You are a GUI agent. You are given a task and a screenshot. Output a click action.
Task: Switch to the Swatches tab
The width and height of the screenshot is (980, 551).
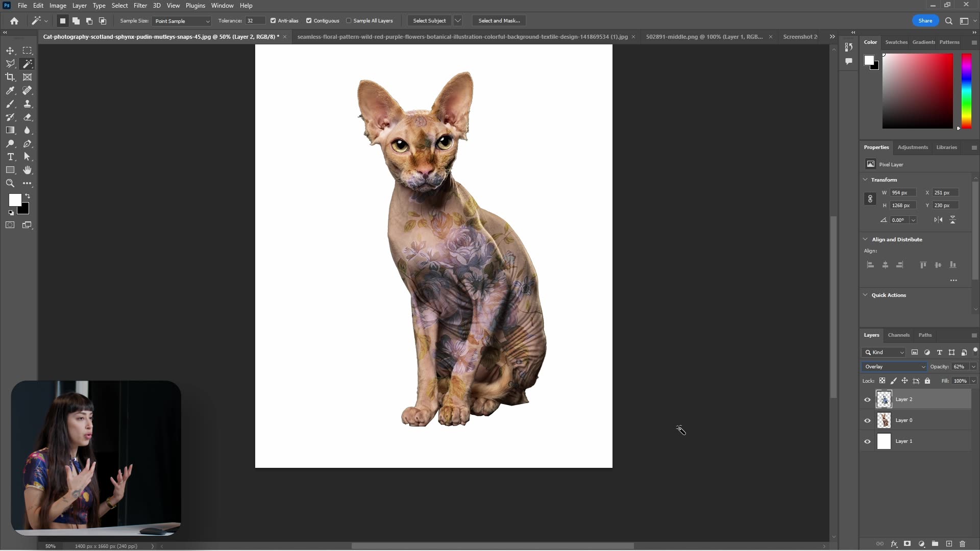pos(896,42)
